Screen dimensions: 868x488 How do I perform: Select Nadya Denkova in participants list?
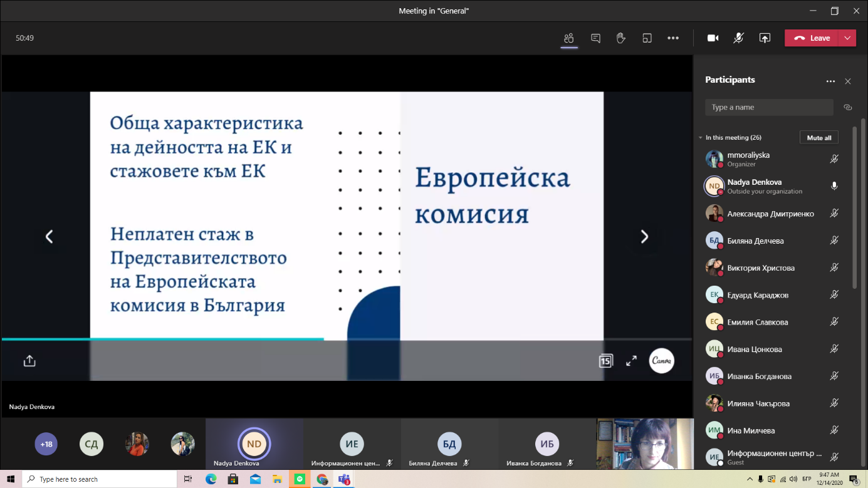772,186
